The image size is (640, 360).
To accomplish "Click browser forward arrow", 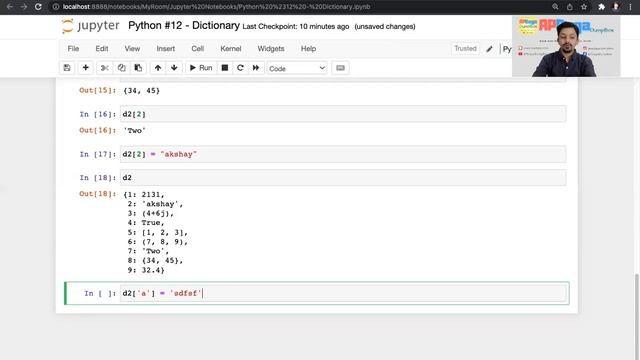I will tap(24, 7).
